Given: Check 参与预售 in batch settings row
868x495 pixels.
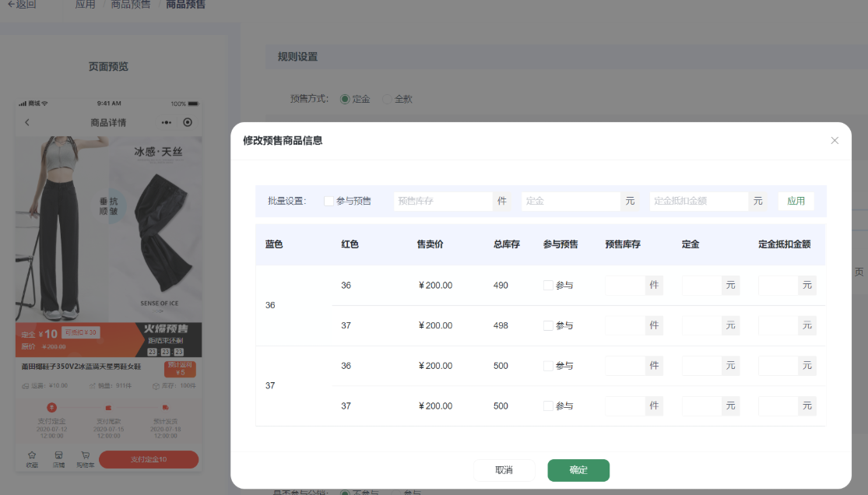Looking at the screenshot, I should 329,201.
